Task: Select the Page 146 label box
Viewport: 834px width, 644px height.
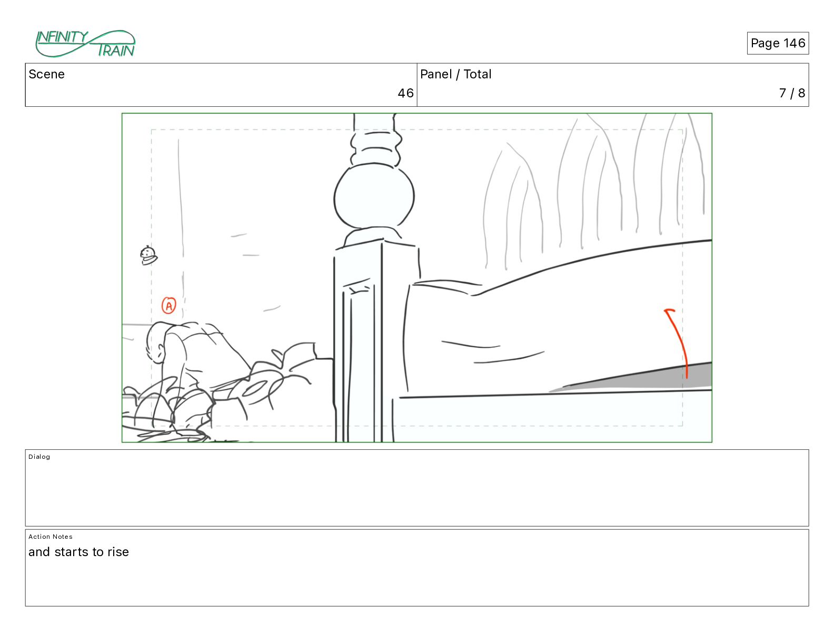Action: pyautogui.click(x=778, y=43)
